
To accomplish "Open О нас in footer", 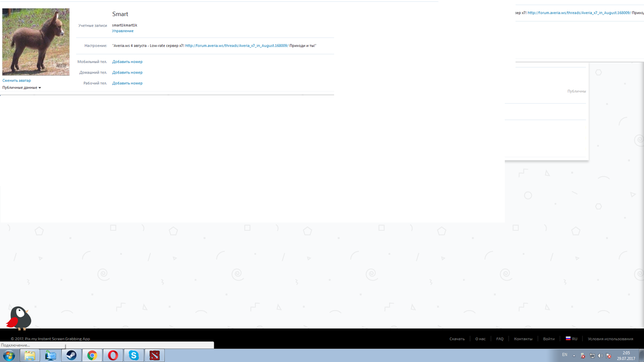I will tap(480, 339).
